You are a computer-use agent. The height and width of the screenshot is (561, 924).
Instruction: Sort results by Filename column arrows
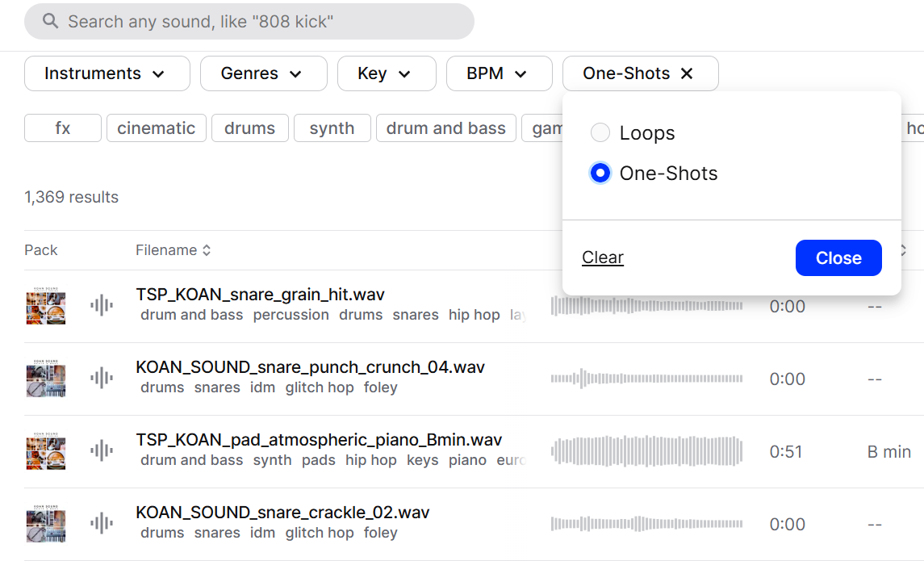(x=207, y=250)
